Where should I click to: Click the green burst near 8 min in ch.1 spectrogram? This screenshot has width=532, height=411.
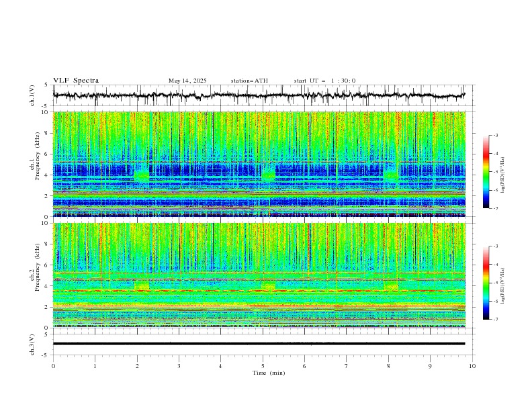coord(391,175)
